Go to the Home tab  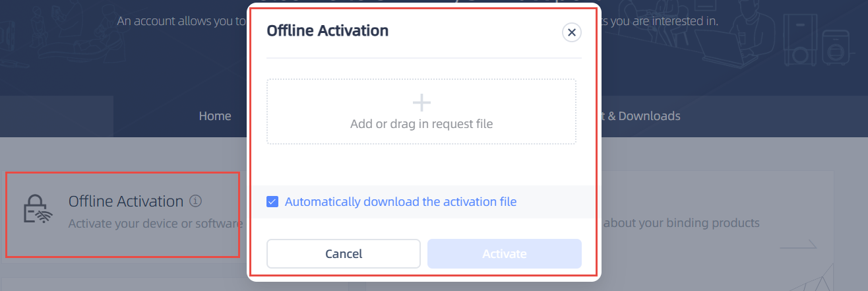(x=215, y=116)
